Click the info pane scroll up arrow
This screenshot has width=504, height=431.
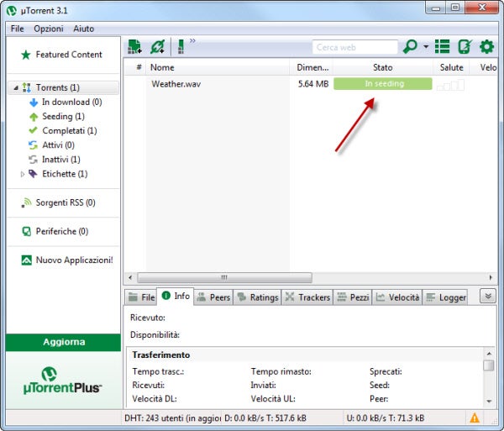489,354
